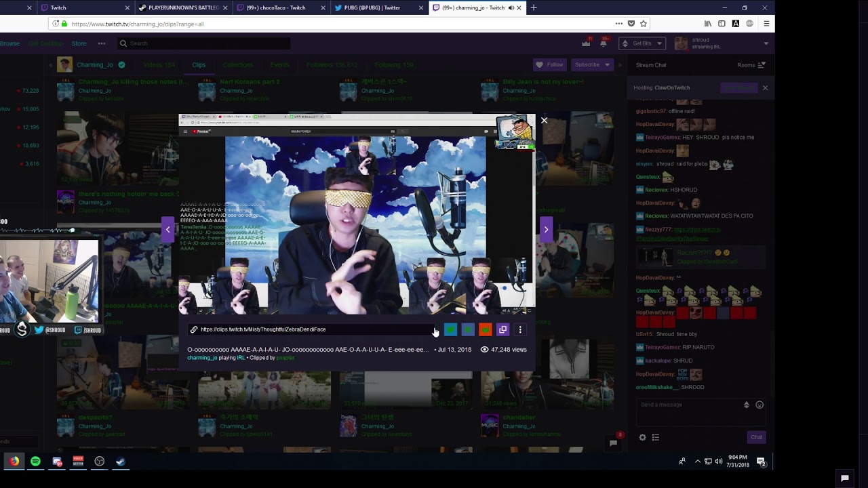Open IRL category link in clip info
The image size is (868, 488).
[241, 358]
